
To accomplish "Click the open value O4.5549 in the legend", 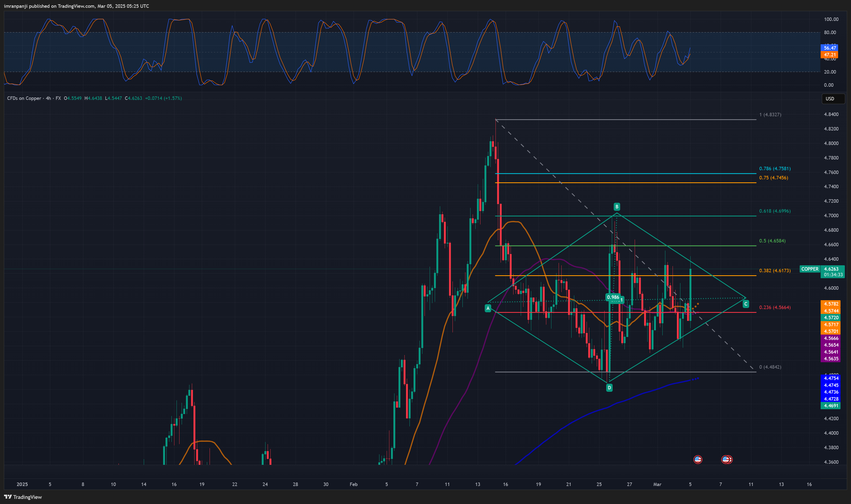I will coord(73,99).
